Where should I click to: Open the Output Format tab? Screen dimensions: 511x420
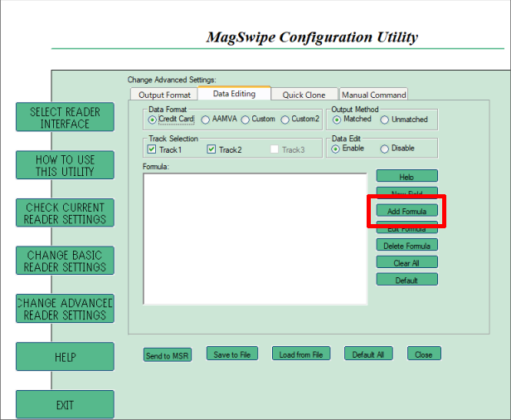coord(163,95)
